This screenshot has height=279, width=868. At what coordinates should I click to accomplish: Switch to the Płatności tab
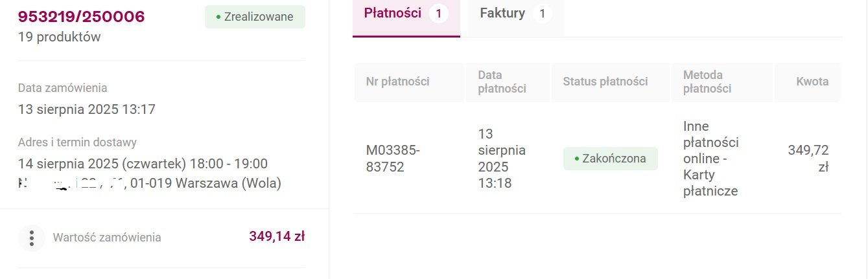tap(406, 18)
